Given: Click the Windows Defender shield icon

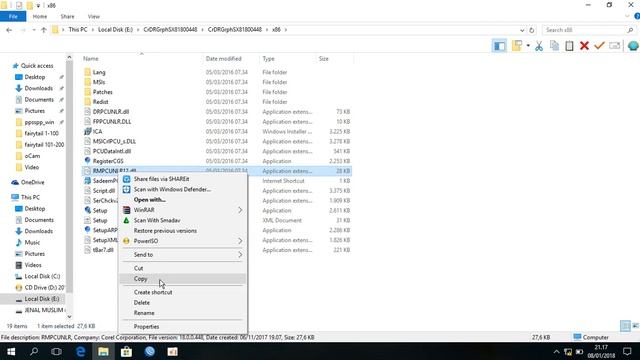Looking at the screenshot, I should click(127, 189).
